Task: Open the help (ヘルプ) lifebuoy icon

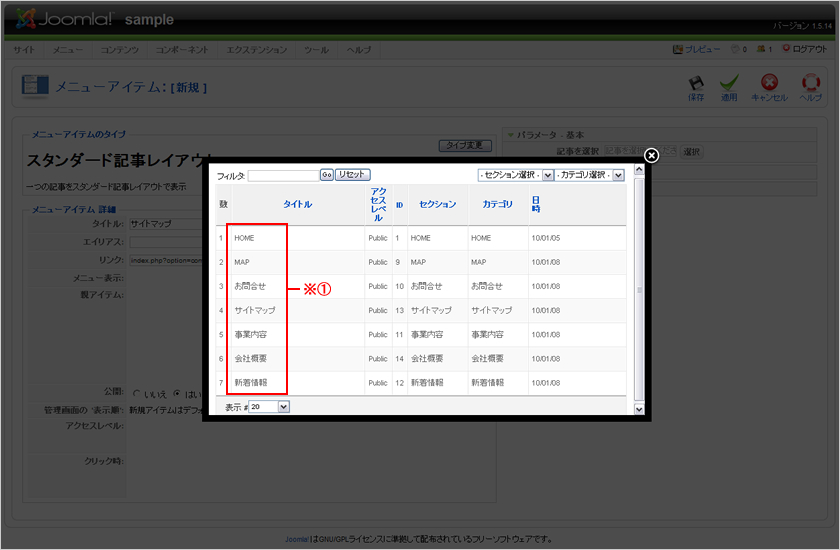Action: (811, 82)
